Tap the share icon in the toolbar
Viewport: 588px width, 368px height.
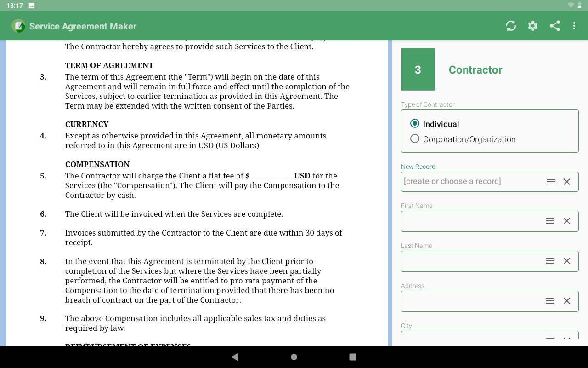click(555, 26)
